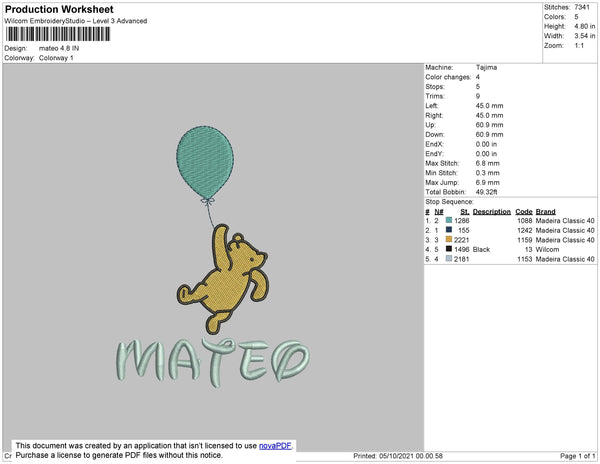Image resolution: width=600 pixels, height=464 pixels.
Task: Click stitch count '2221' in stop sequence
Action: point(461,240)
